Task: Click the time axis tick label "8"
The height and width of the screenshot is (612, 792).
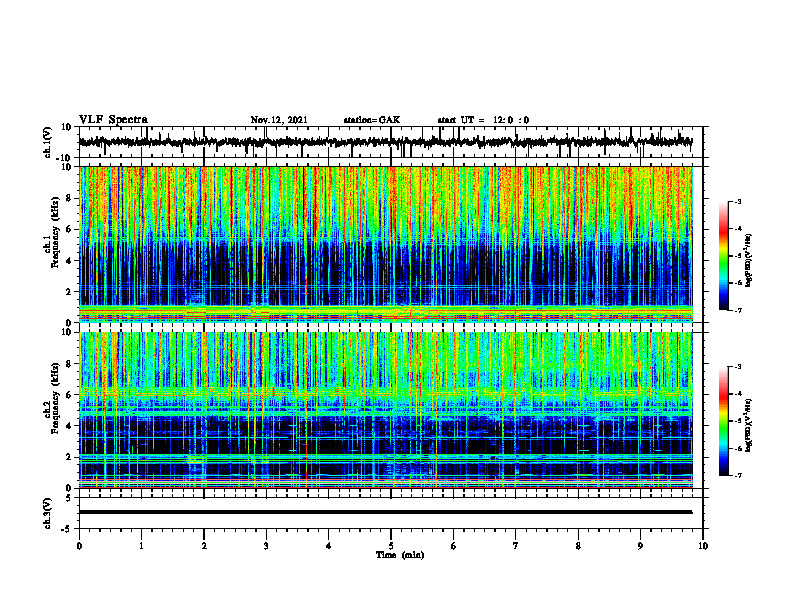Action: point(578,546)
